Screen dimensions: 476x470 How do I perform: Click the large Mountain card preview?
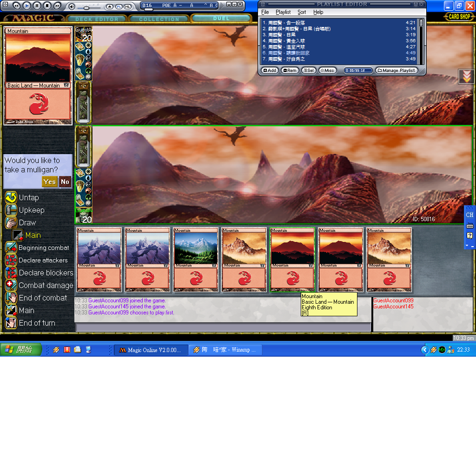(38, 76)
